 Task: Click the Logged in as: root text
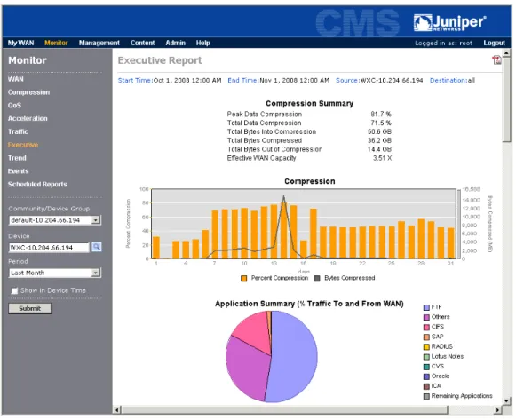pos(443,44)
